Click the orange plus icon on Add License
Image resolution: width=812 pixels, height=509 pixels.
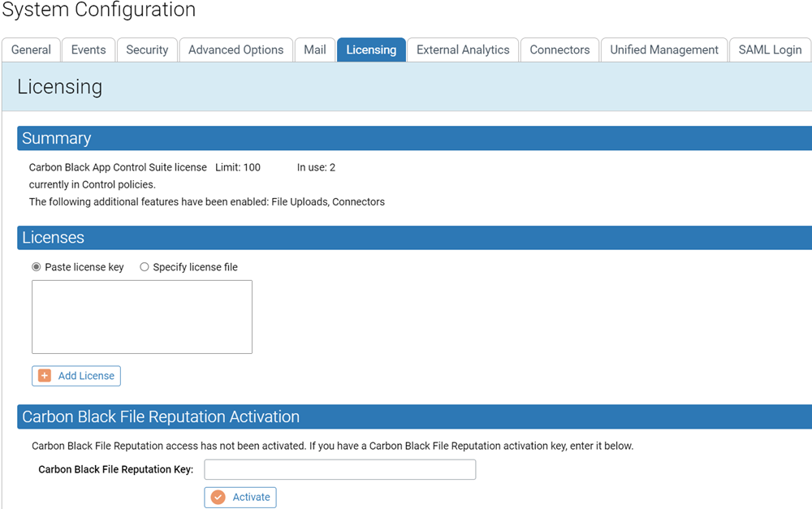(45, 376)
